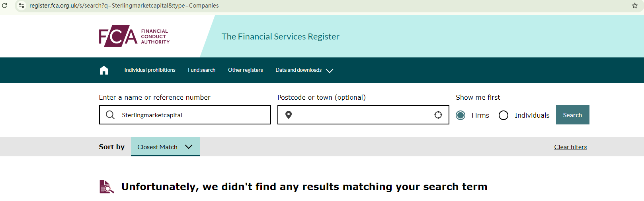
Task: Click the Clear filters link
Action: [570, 147]
